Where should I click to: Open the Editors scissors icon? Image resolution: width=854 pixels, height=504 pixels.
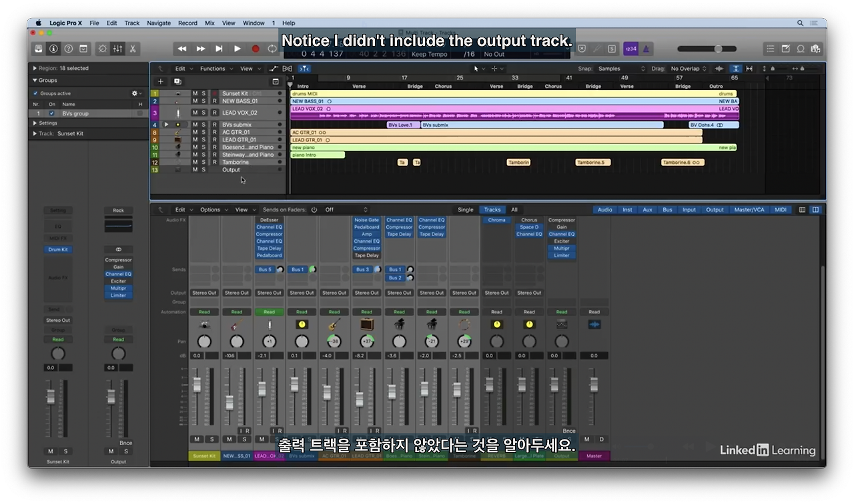pos(133,49)
